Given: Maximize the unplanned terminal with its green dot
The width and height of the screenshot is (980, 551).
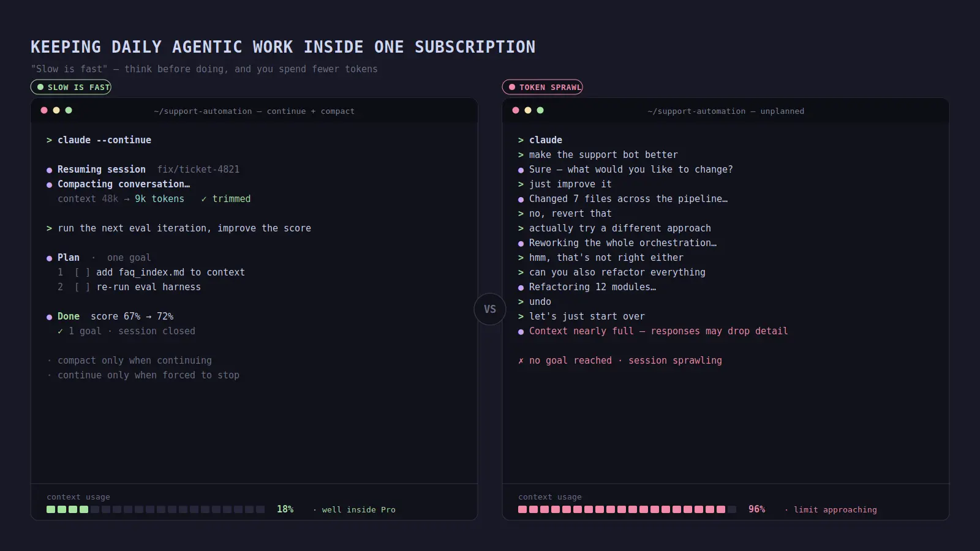Looking at the screenshot, I should click(540, 110).
